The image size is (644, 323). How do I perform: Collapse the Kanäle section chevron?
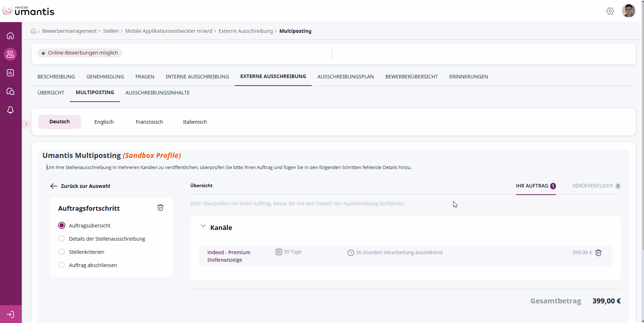(203, 226)
